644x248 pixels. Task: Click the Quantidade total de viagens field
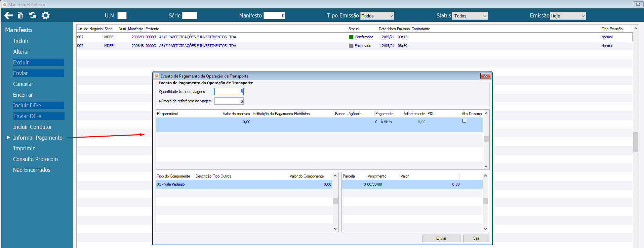point(229,92)
